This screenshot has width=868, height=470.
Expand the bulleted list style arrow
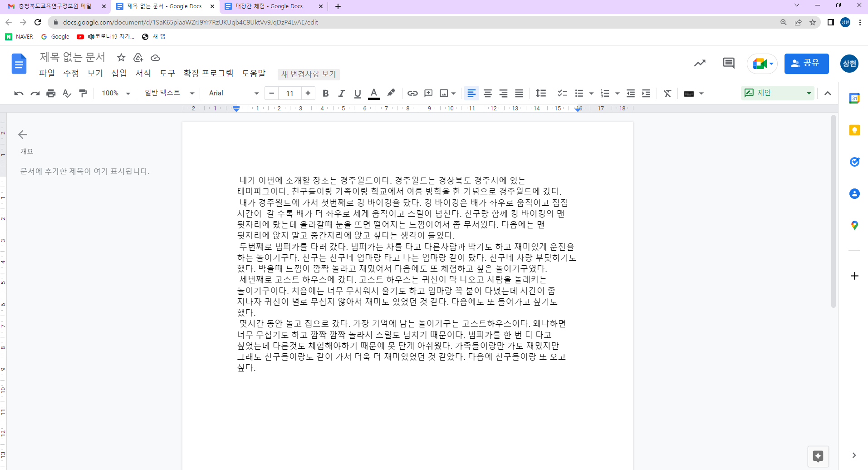pyautogui.click(x=591, y=94)
